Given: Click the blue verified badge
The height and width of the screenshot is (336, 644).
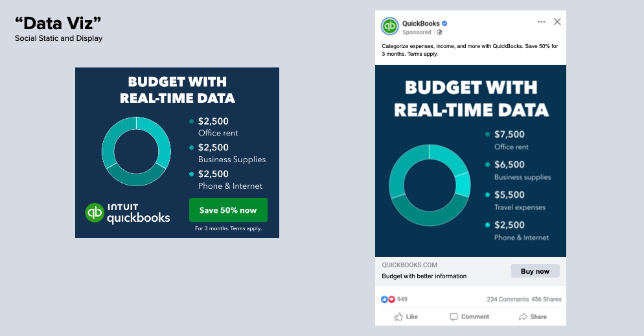Looking at the screenshot, I should 445,24.
